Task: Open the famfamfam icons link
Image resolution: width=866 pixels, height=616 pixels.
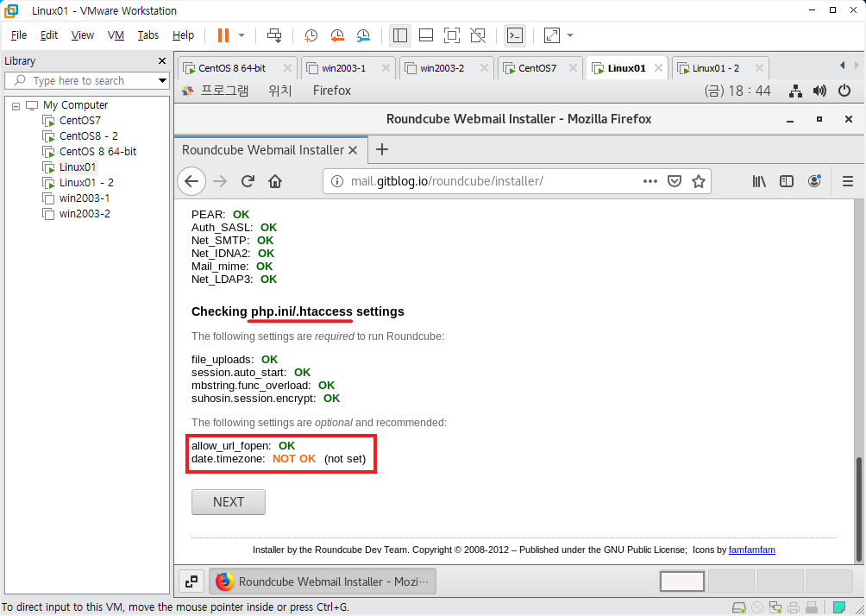Action: pos(751,550)
